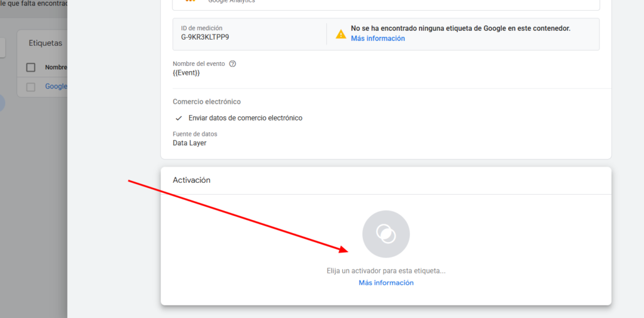644x318 pixels.
Task: Click the Nombre column header in Etiquetas
Action: pyautogui.click(x=56, y=67)
